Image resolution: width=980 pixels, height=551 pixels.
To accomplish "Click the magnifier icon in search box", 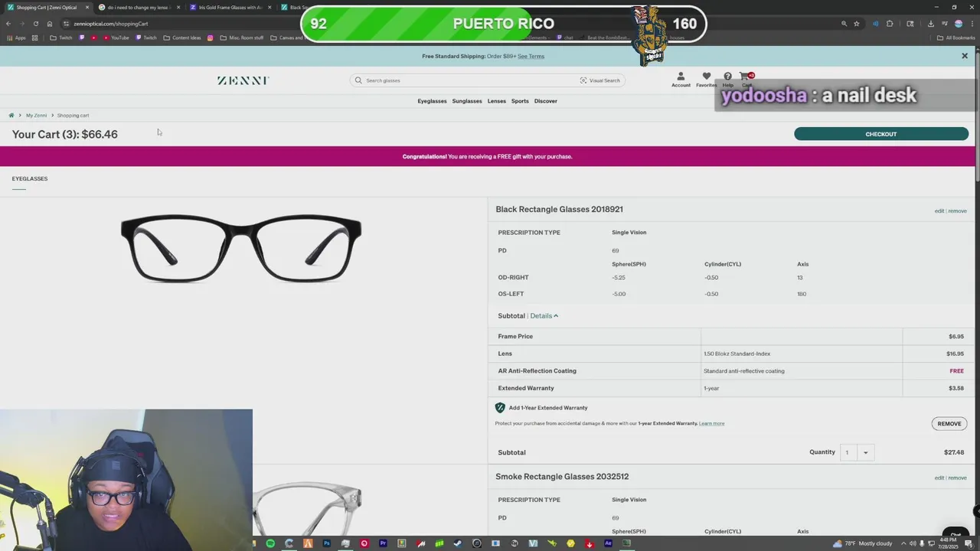I will pos(358,80).
